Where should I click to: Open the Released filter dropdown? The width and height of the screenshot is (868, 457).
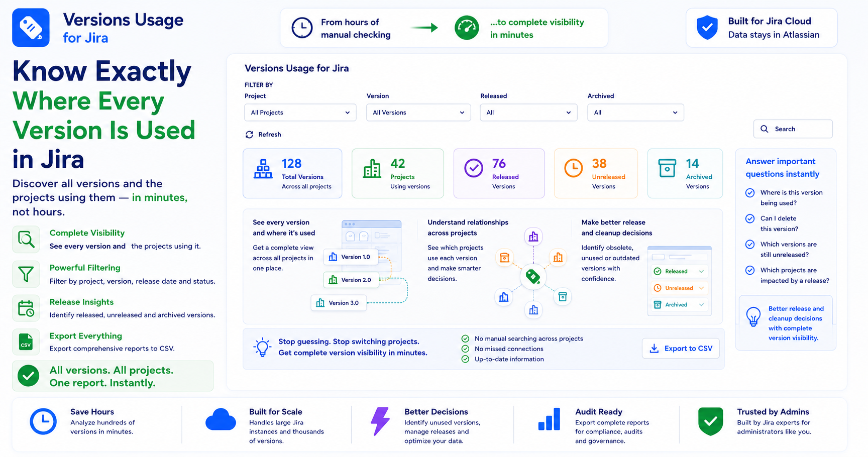click(x=528, y=112)
